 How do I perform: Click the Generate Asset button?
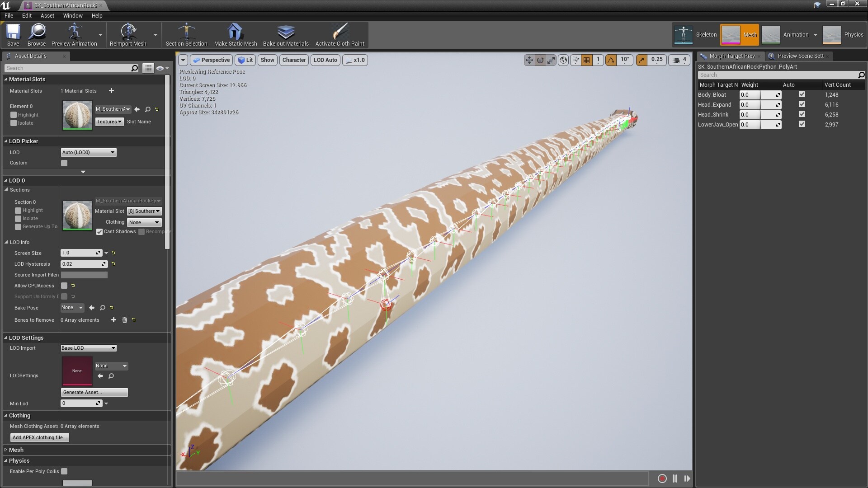[94, 392]
